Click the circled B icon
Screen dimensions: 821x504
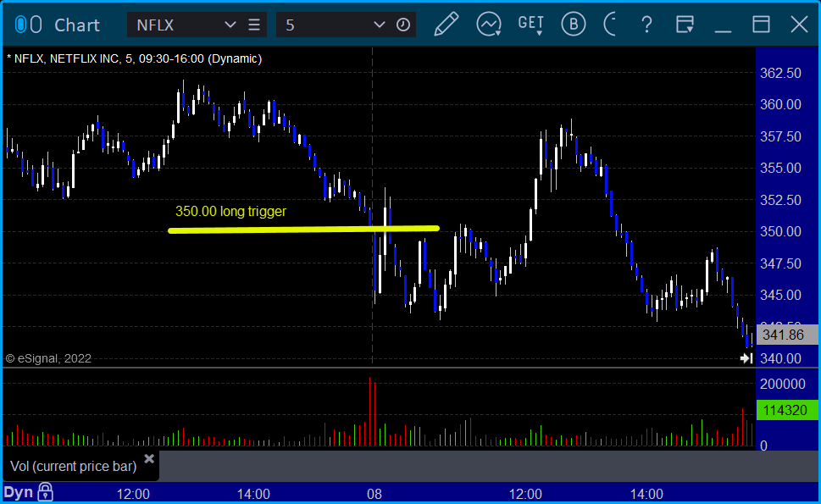tap(574, 24)
